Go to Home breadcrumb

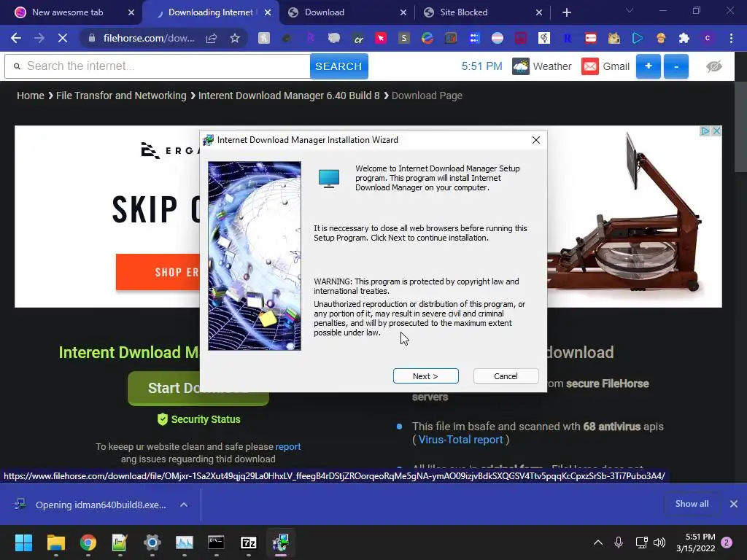31,96
